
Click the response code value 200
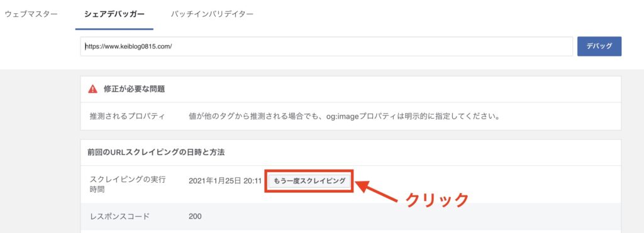click(x=195, y=216)
